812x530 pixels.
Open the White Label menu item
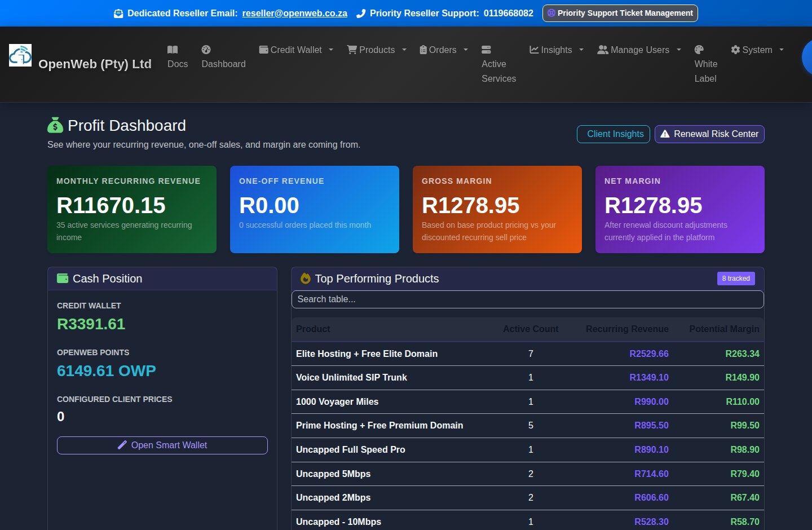click(x=706, y=64)
